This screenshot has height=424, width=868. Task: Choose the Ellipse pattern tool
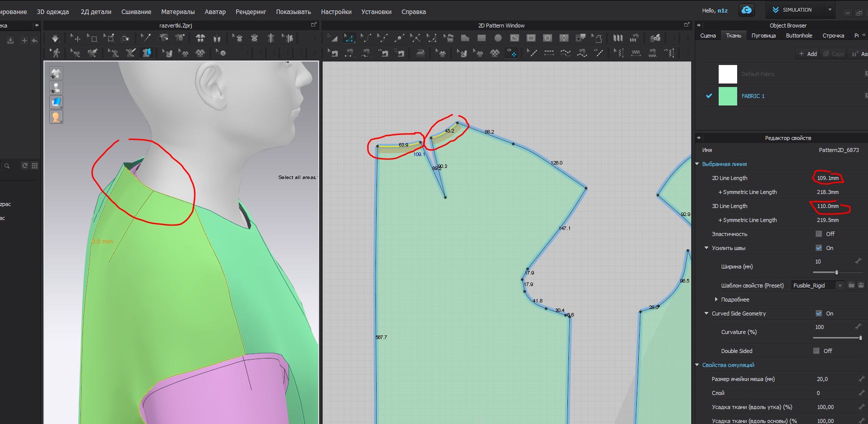tap(498, 38)
